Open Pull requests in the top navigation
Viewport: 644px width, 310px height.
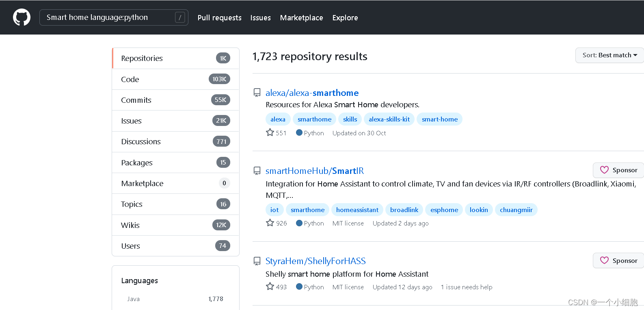pos(219,18)
